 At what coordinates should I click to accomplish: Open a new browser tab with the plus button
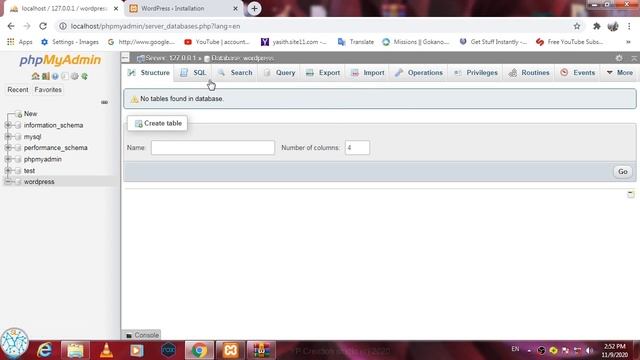(254, 9)
